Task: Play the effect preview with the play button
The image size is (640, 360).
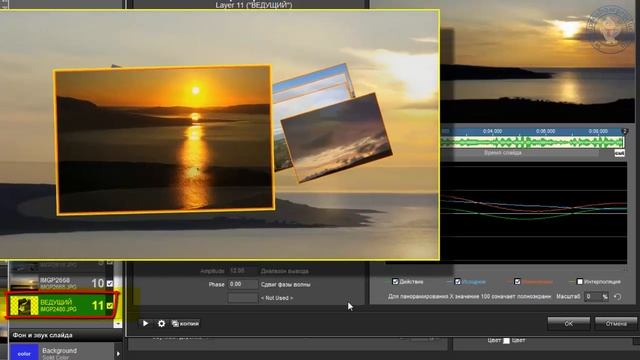Action: [x=145, y=323]
